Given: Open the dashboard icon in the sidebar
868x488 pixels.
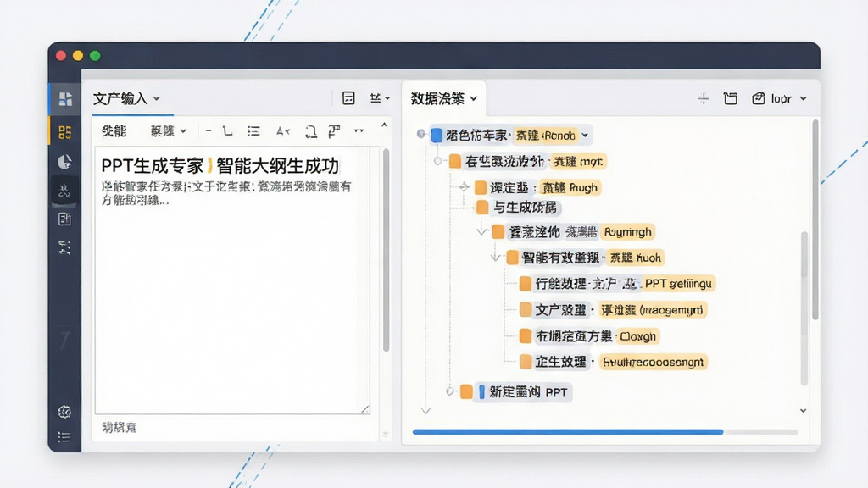Looking at the screenshot, I should [x=65, y=98].
